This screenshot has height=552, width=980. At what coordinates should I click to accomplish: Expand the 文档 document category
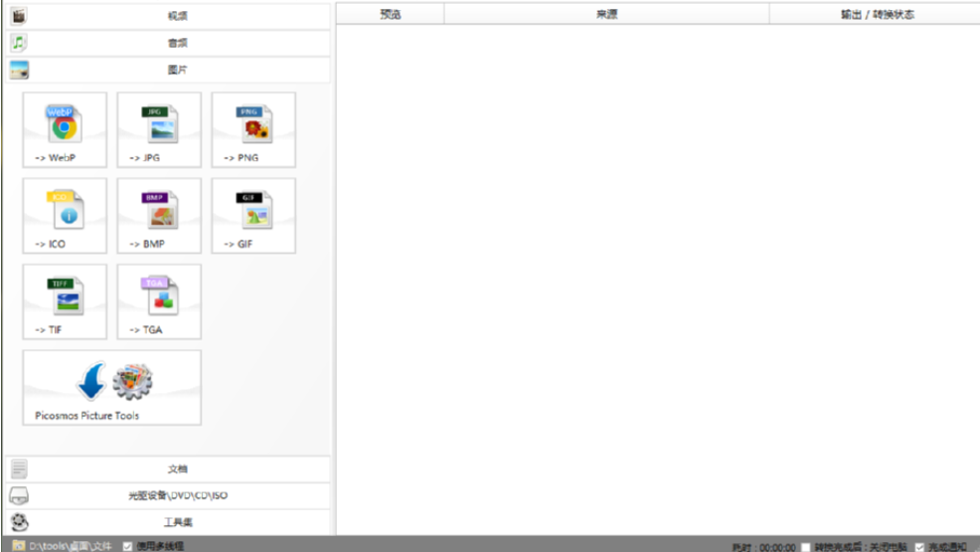click(168, 468)
